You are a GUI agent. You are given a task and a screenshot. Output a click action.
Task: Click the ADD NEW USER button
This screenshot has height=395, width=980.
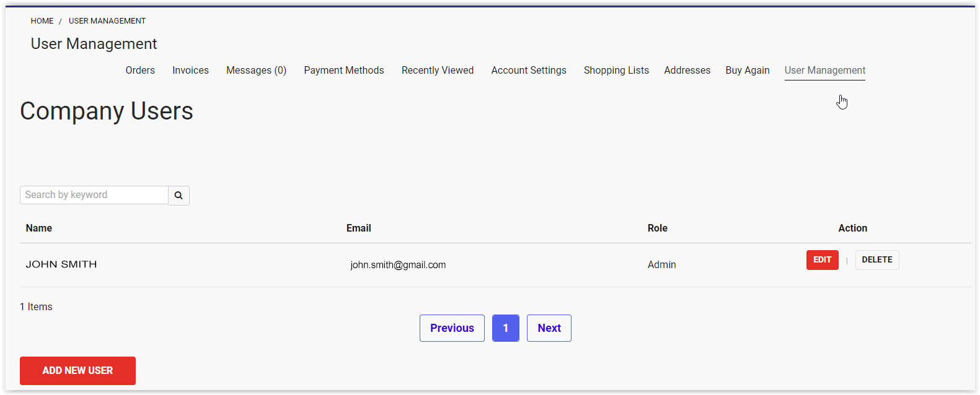click(77, 371)
